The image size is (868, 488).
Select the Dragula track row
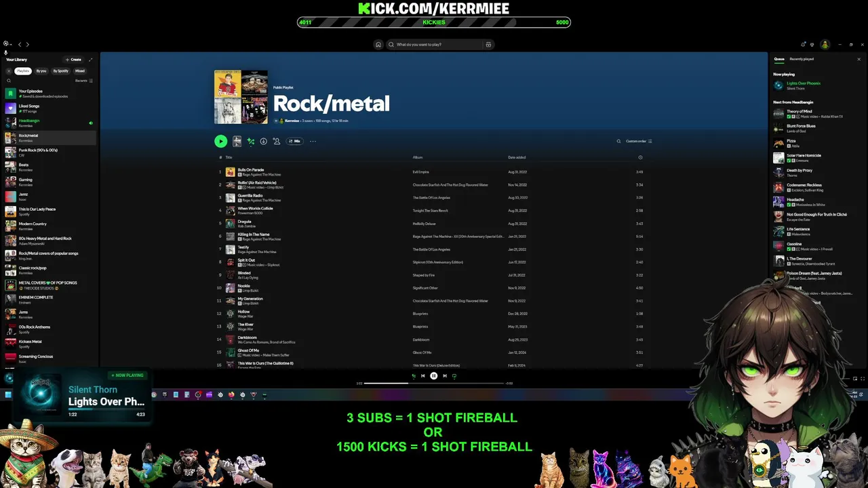(431, 224)
